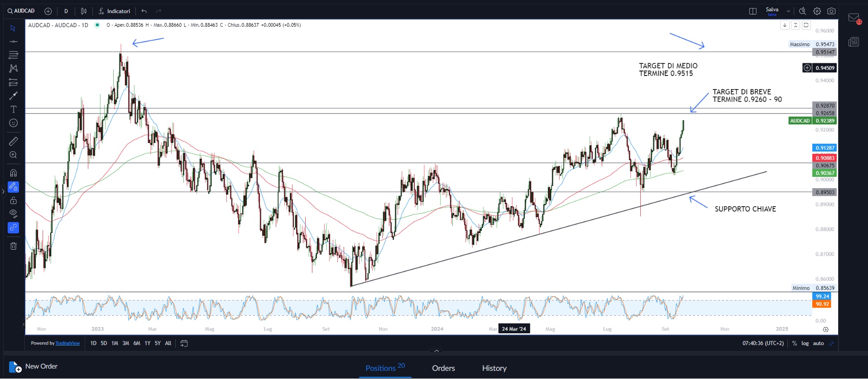Switch to the History tab
This screenshot has height=379, width=868.
(x=494, y=368)
